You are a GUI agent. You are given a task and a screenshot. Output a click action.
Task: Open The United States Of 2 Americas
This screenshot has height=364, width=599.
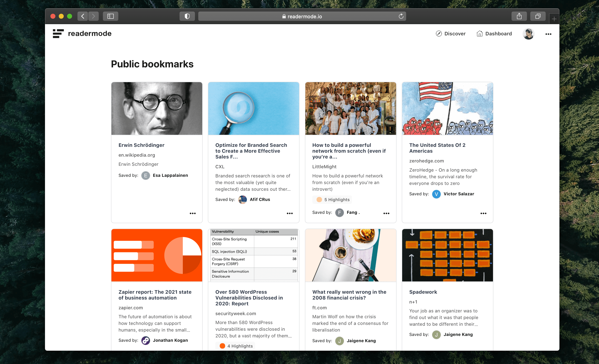(x=437, y=148)
